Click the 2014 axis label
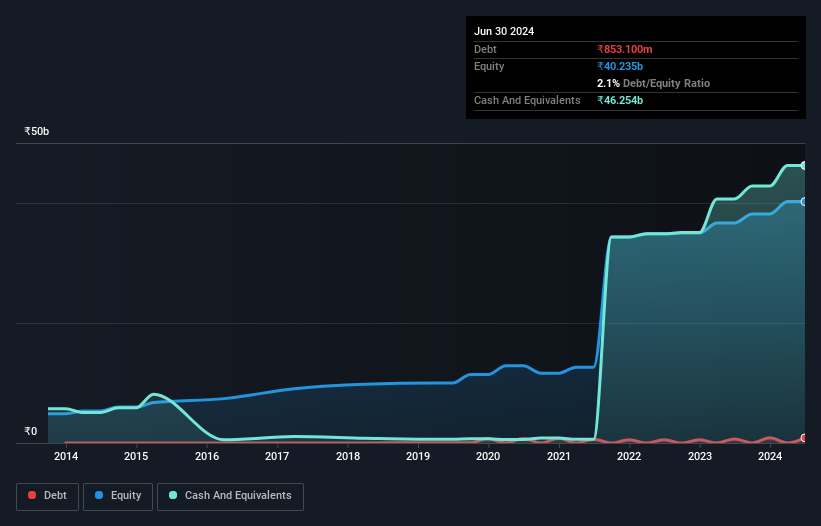 pos(66,456)
